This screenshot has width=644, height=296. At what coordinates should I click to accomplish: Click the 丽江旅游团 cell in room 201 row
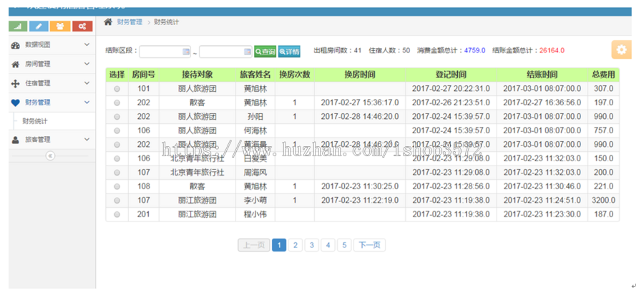pyautogui.click(x=197, y=214)
